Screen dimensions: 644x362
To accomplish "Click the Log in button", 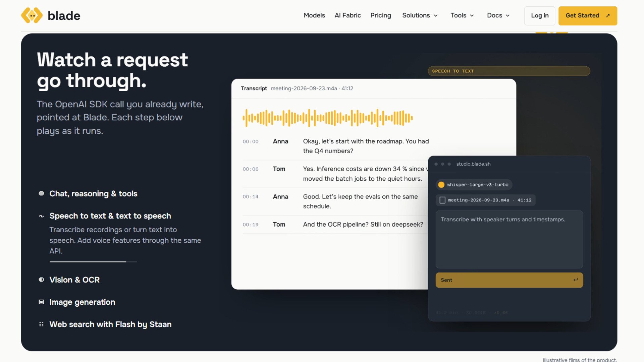I will [540, 16].
